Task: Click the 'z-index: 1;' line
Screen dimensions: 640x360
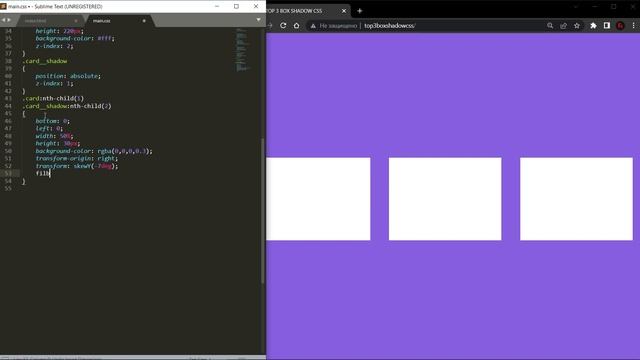Action: (54, 84)
